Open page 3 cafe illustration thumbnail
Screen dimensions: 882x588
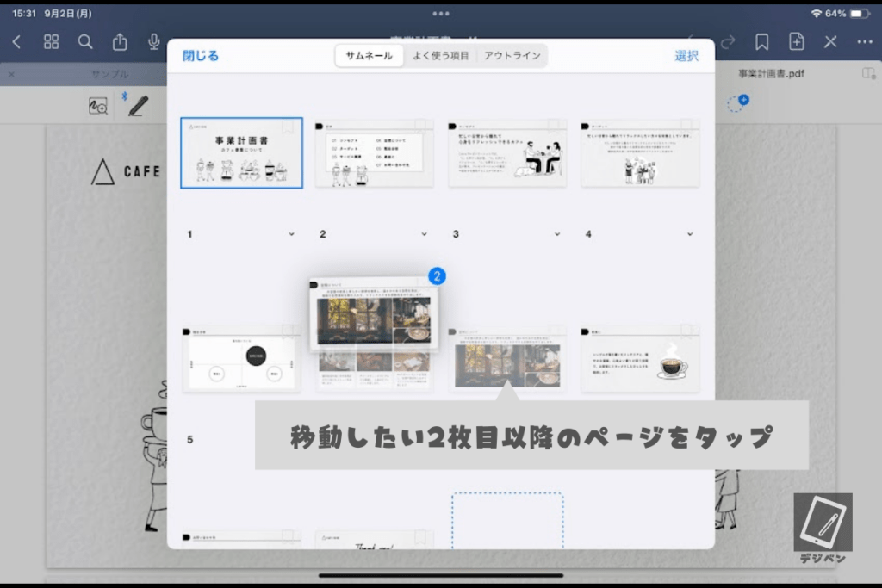tap(507, 153)
